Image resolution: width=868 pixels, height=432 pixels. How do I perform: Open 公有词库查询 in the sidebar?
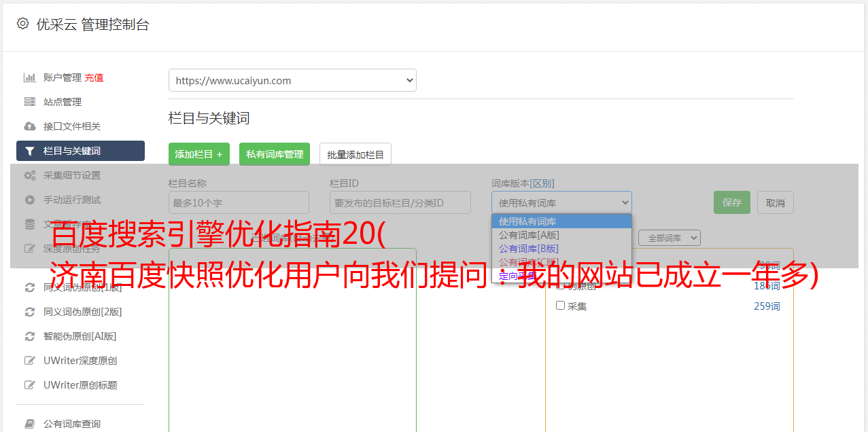click(x=72, y=424)
